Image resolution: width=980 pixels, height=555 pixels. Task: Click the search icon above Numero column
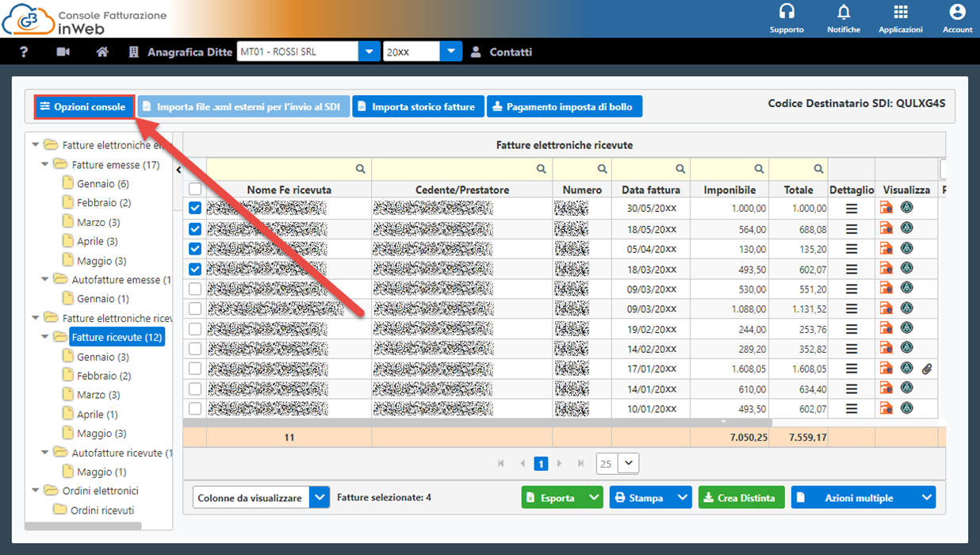[602, 169]
